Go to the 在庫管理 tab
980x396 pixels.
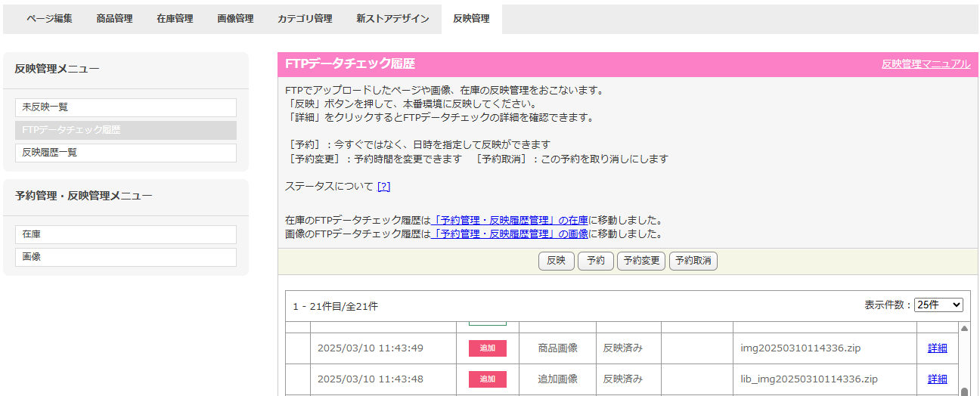175,19
